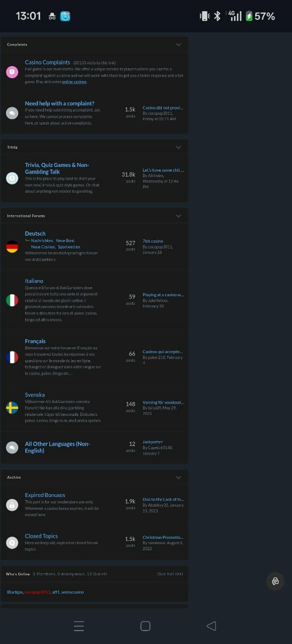Tap the French flag forum icon
292x644 pixels.
click(x=12, y=357)
